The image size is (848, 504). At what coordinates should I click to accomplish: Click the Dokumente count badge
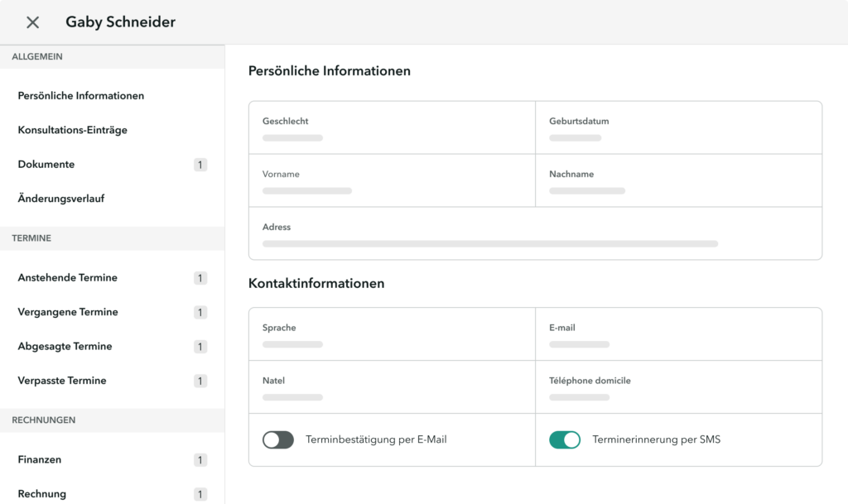(200, 164)
